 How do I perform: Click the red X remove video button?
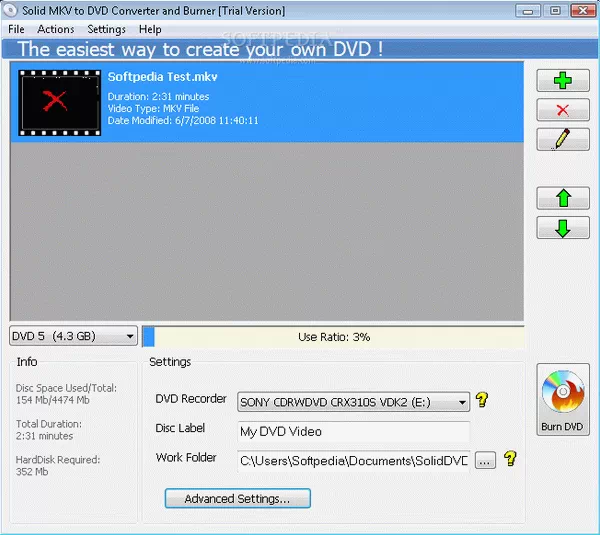[563, 110]
